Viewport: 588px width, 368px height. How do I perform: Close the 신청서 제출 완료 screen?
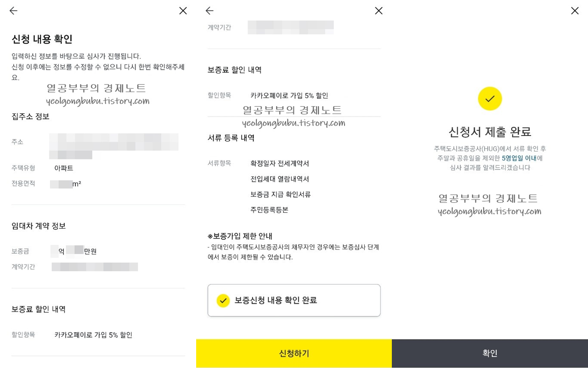tap(575, 11)
